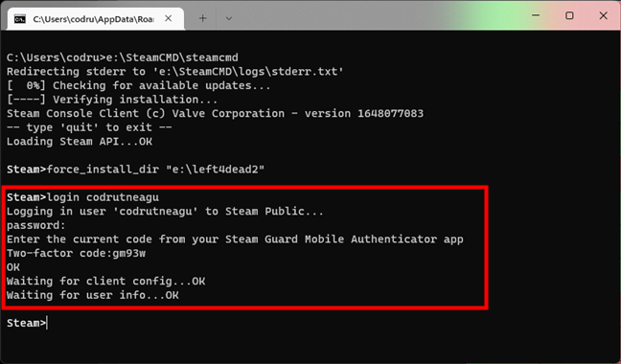Click the 'Logging in user' line

coord(165,212)
